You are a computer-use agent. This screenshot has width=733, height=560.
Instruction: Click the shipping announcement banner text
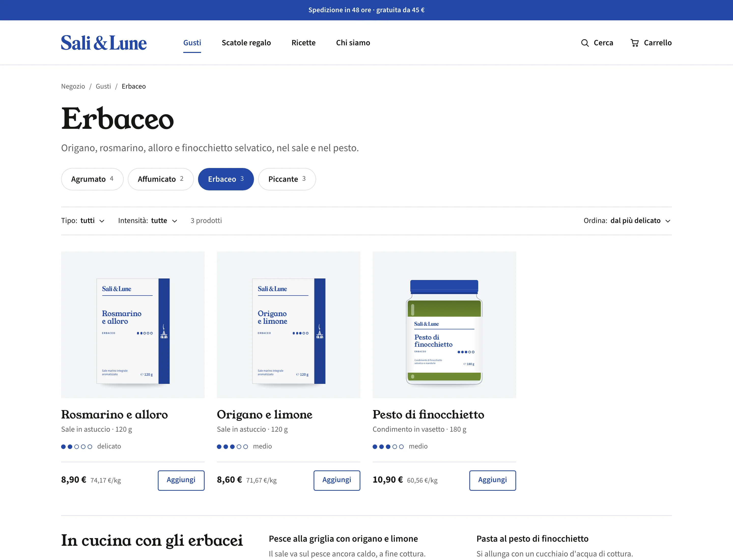click(x=366, y=10)
